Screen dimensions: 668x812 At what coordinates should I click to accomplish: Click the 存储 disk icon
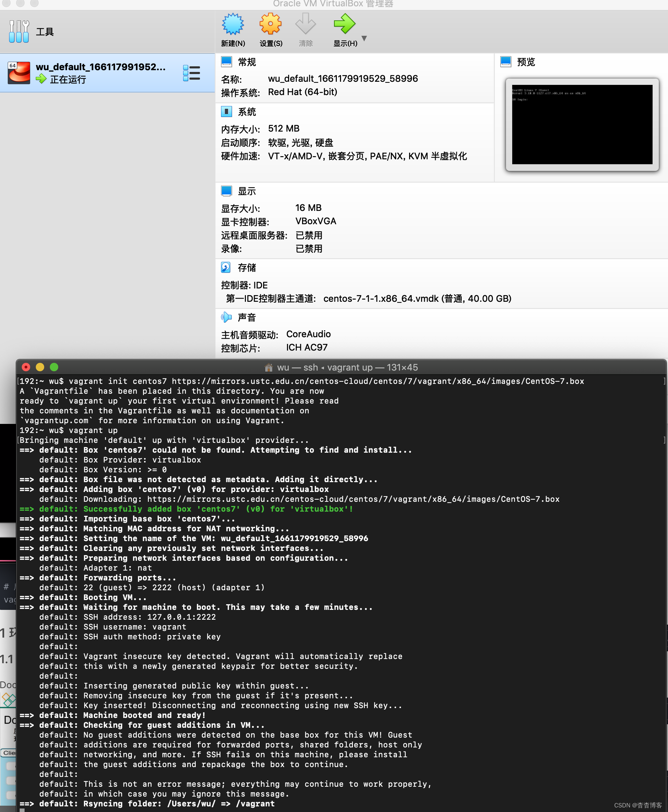[226, 267]
